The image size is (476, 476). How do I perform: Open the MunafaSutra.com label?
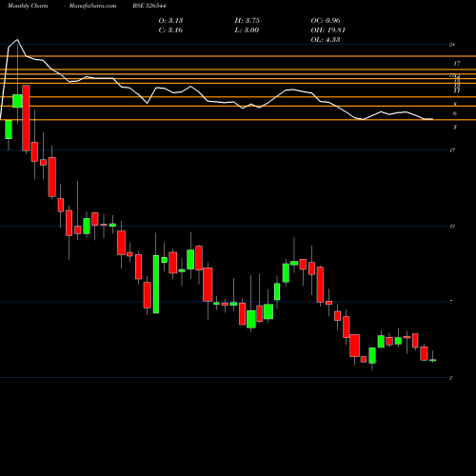(x=92, y=6)
